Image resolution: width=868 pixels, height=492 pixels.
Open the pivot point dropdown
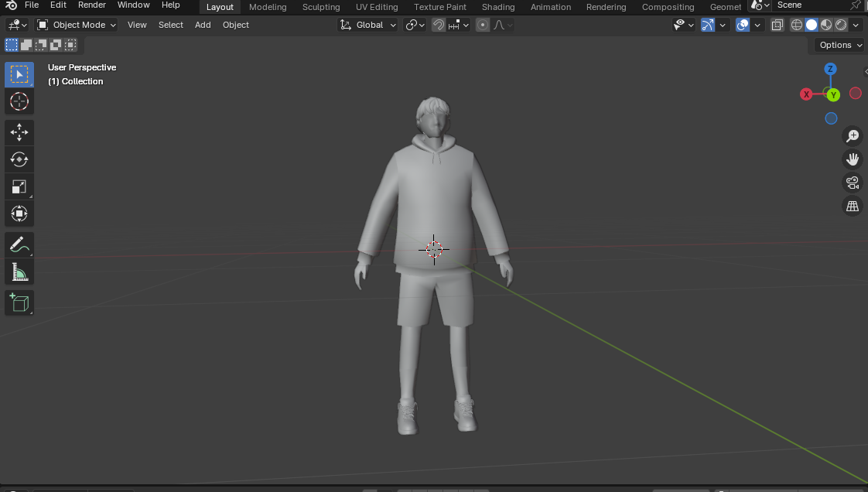coord(415,25)
